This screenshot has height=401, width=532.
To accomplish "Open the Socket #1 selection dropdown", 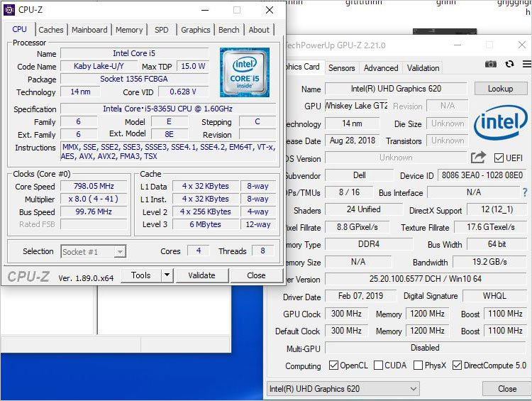I will (94, 252).
